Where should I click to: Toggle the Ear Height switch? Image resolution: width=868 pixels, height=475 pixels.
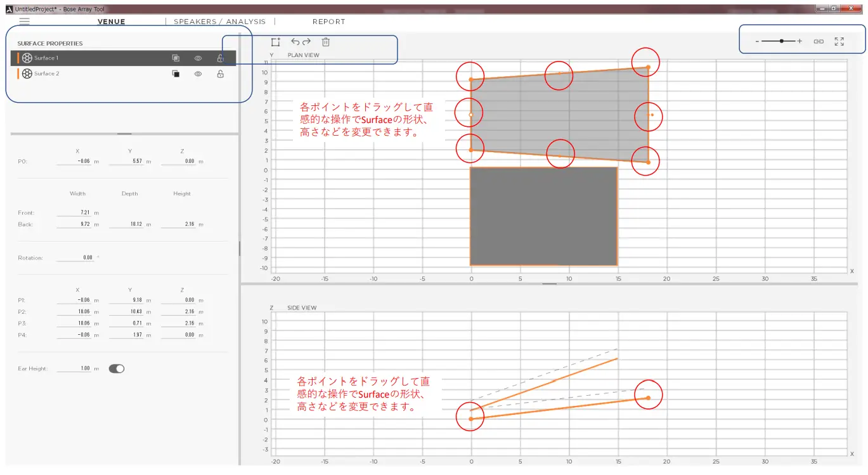pos(116,367)
